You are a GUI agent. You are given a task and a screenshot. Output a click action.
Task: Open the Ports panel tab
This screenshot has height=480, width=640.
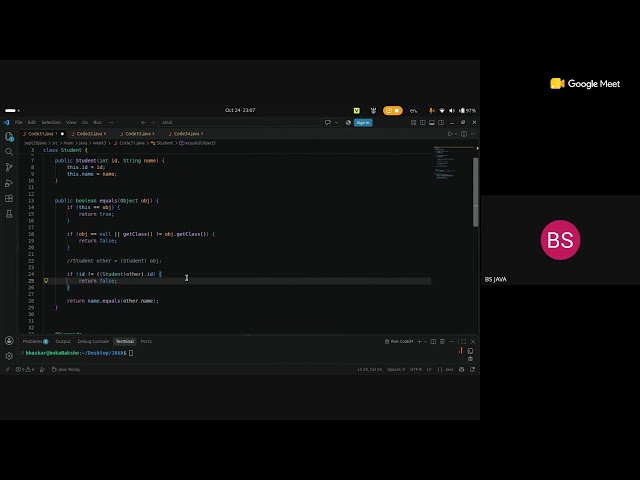tap(146, 341)
